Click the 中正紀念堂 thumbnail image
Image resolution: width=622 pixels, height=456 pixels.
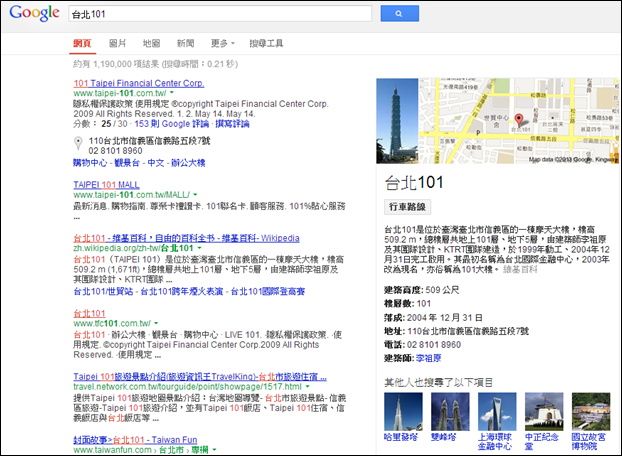pyautogui.click(x=544, y=412)
